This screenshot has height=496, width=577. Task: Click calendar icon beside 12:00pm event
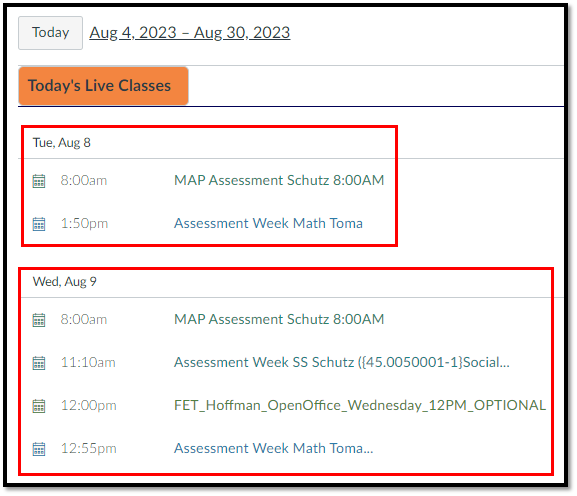click(39, 406)
